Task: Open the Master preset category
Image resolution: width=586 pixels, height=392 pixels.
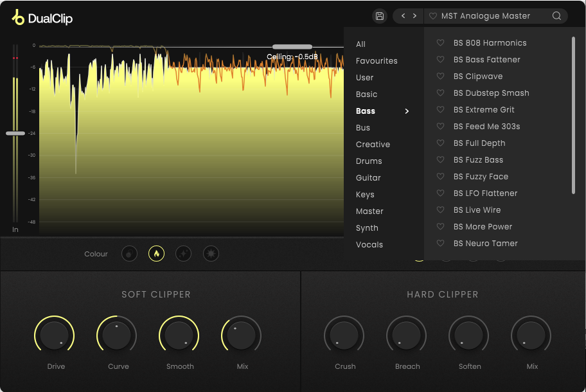Action: [369, 211]
